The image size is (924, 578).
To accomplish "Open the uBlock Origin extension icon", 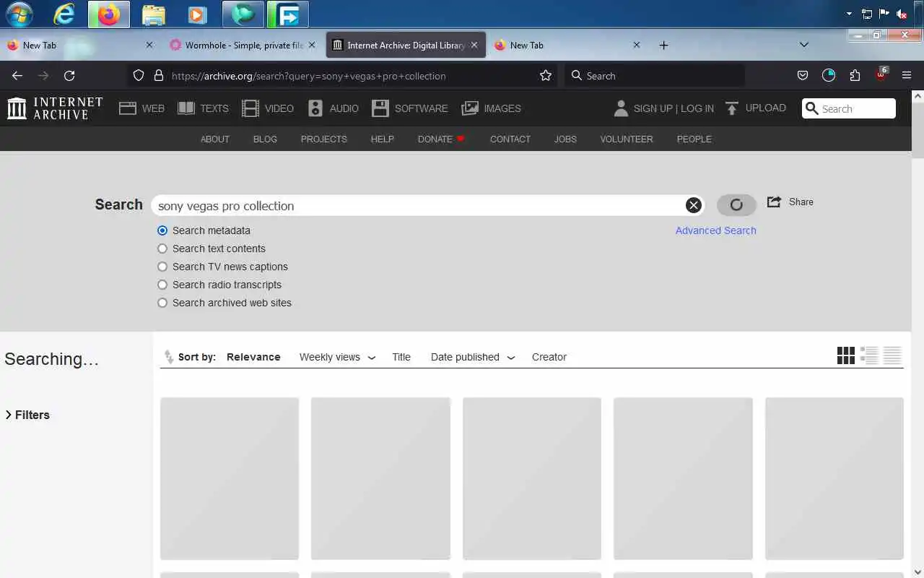I will click(x=881, y=75).
